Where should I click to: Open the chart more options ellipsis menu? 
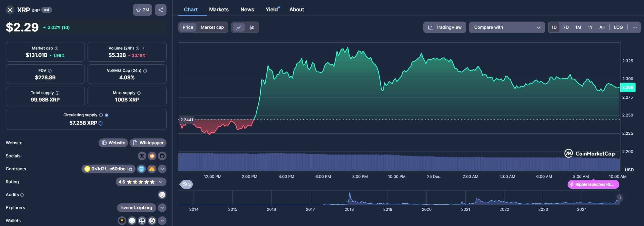tap(635, 27)
